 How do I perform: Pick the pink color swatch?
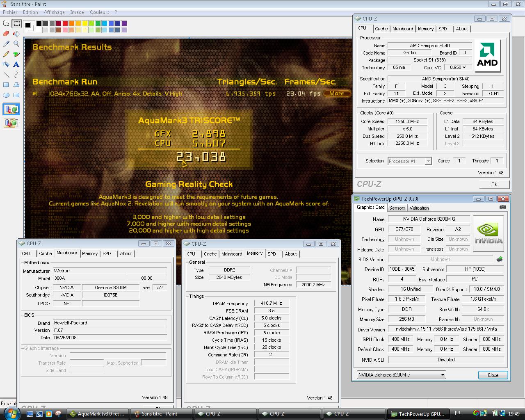coord(65,30)
